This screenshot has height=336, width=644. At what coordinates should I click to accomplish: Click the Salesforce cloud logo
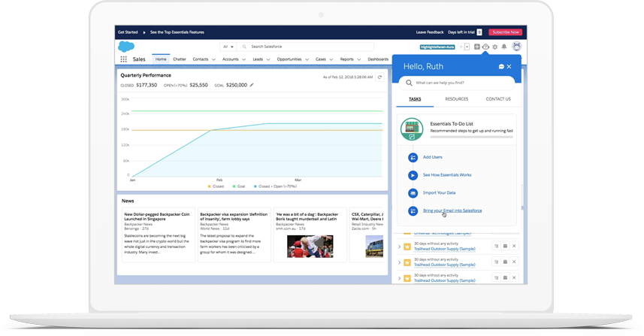pyautogui.click(x=126, y=47)
